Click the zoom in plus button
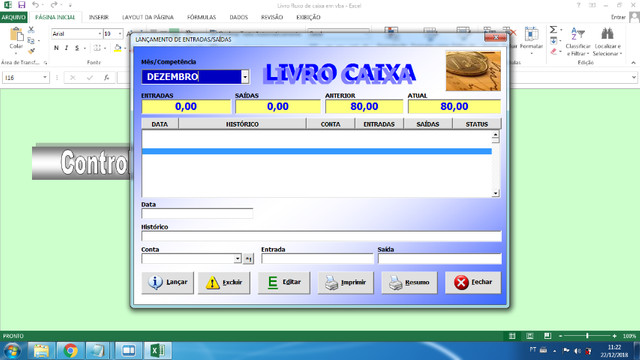This screenshot has height=360, width=640. pos(614,336)
